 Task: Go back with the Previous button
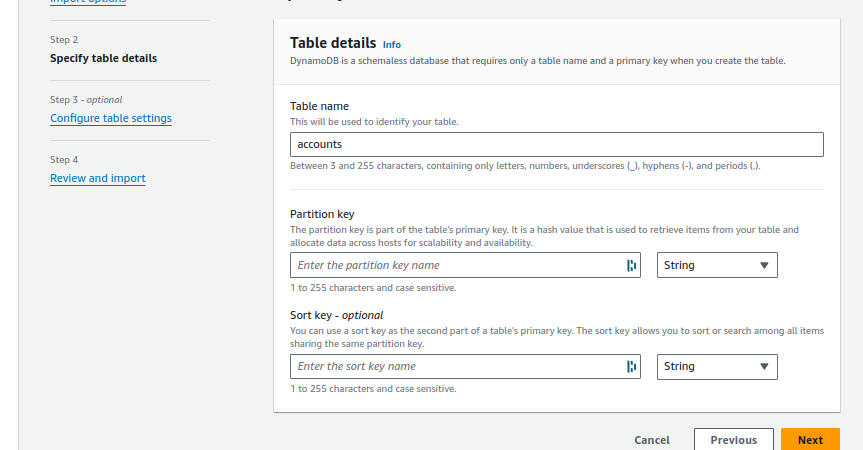click(x=734, y=440)
